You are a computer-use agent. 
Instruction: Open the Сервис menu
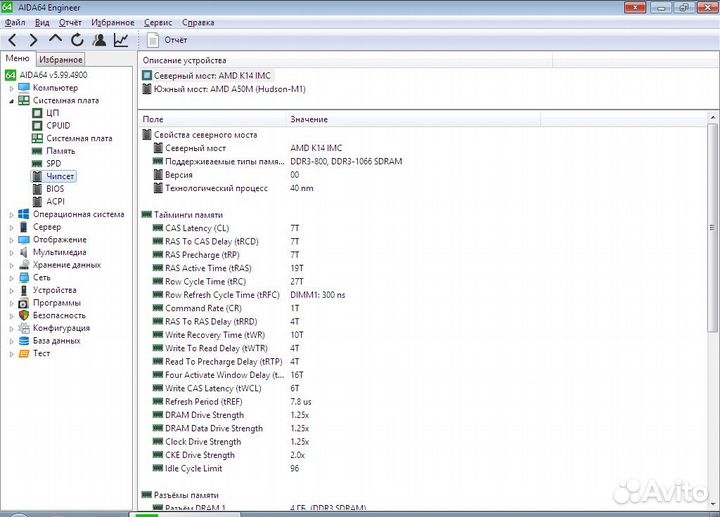[x=158, y=22]
